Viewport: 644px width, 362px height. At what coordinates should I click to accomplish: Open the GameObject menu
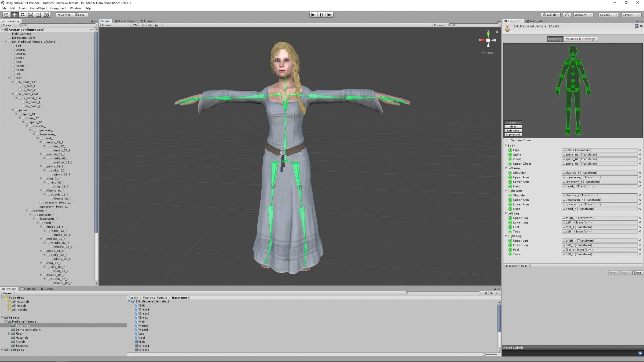pyautogui.click(x=38, y=8)
